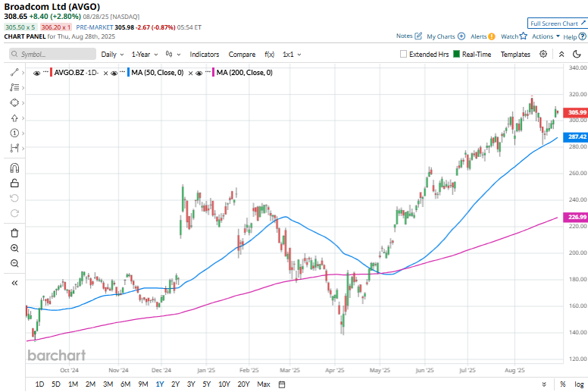Hide the AVGO.BZ series eye icon

tap(36, 73)
